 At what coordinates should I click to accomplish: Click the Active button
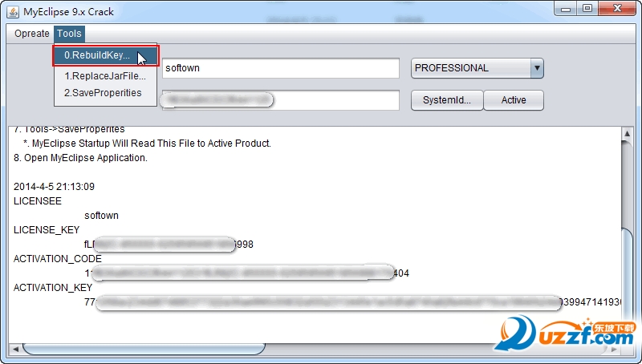click(514, 100)
